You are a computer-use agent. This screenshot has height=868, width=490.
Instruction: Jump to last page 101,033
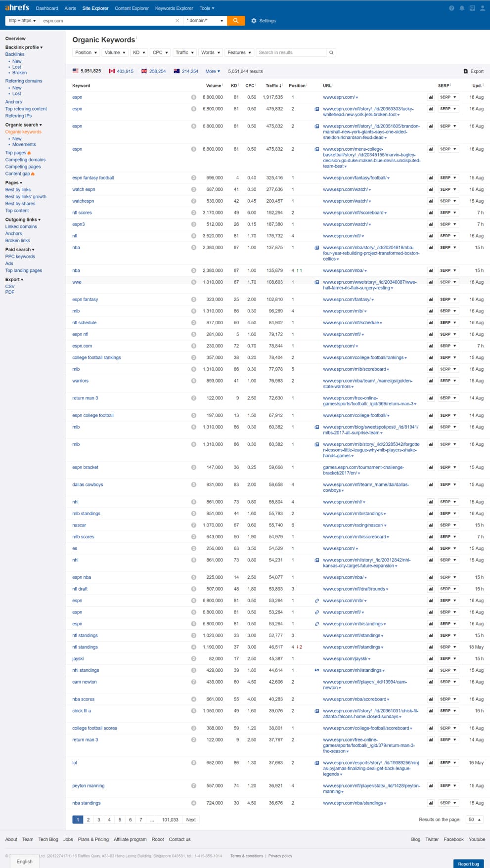(170, 820)
